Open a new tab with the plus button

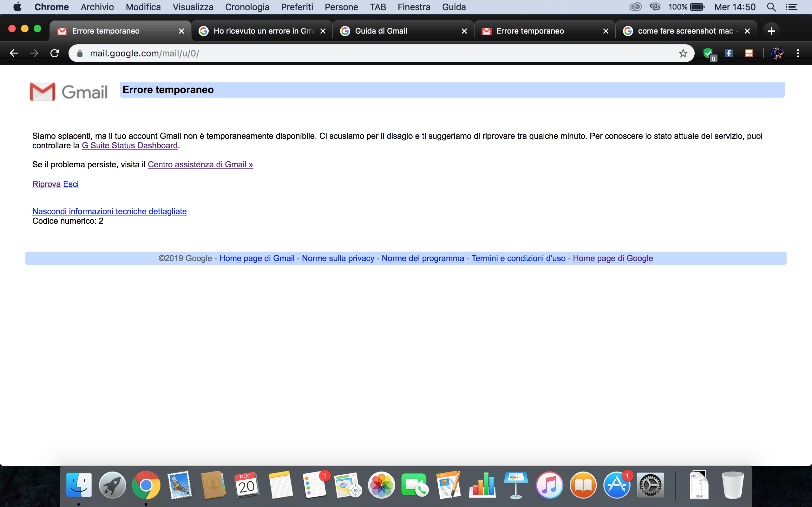[x=771, y=31]
